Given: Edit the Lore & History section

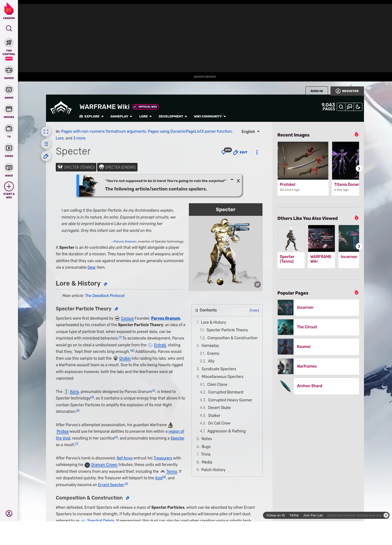Looking at the screenshot, I should 106,284.
